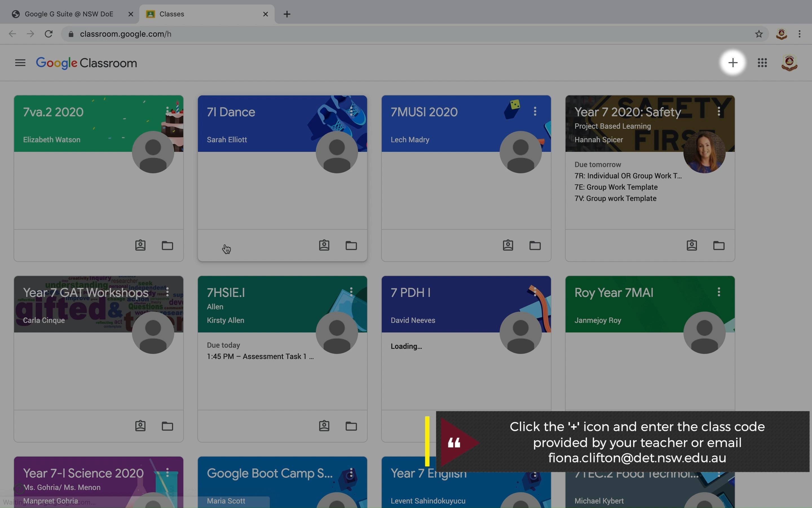Screen dimensions: 812x508
Task: Open the options menu on Year 7 GAT Workshops card
Action: point(167,292)
